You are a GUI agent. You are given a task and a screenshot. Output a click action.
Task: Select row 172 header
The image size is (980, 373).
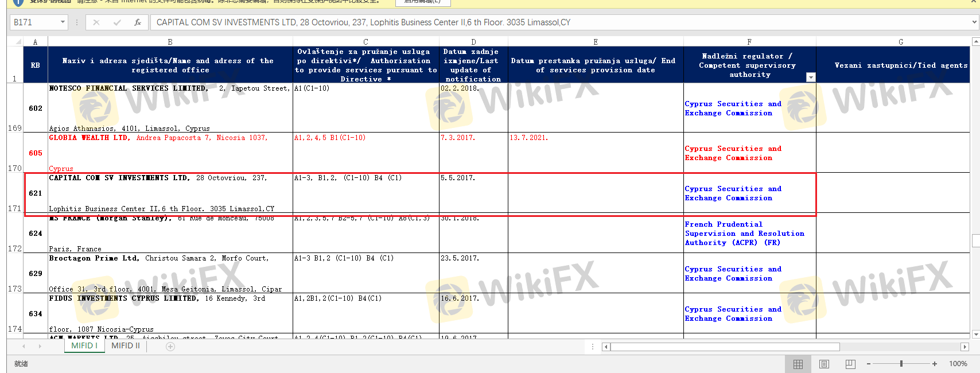pyautogui.click(x=15, y=233)
